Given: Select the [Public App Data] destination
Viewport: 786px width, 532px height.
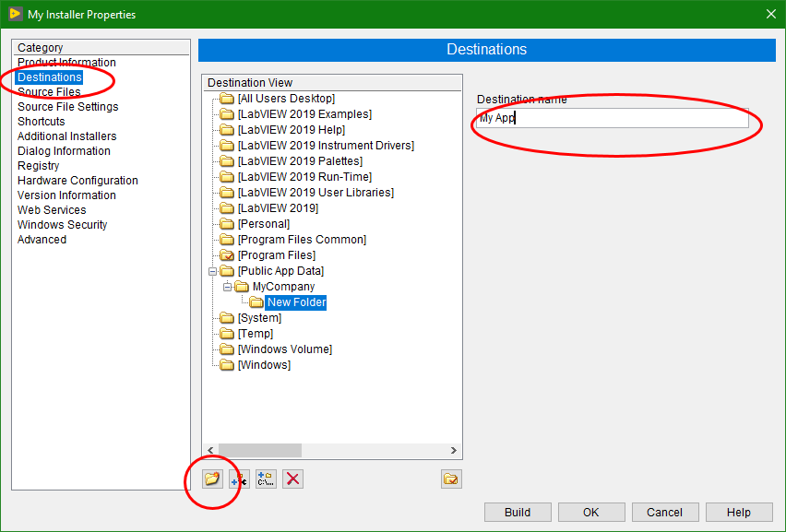Looking at the screenshot, I should [x=280, y=271].
